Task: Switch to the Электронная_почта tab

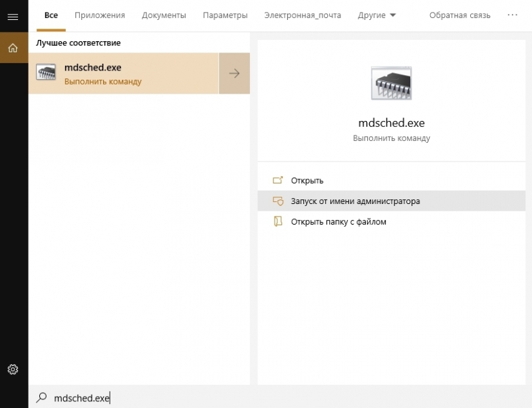Action: (x=303, y=15)
